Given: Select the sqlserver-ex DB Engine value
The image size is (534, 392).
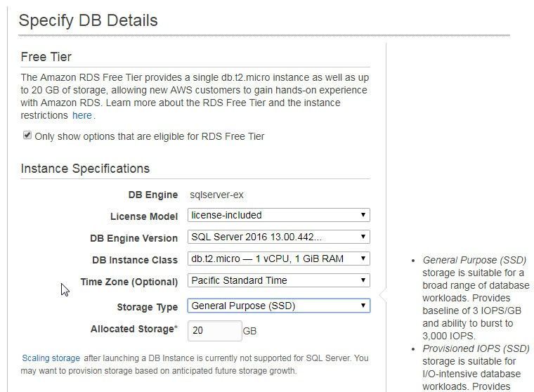Looking at the screenshot, I should [216, 195].
